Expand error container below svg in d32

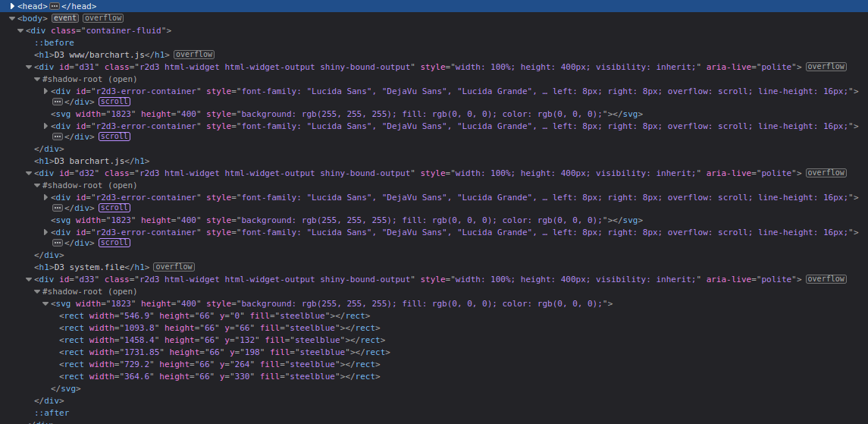pyautogui.click(x=46, y=233)
